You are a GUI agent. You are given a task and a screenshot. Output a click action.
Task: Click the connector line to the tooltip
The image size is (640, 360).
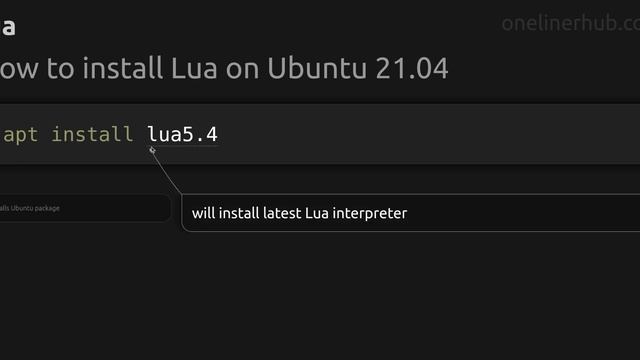(x=167, y=173)
